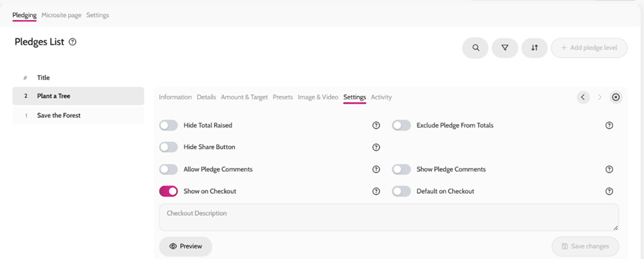Toggle Exclude Pledge From Totals switch

coord(401,125)
